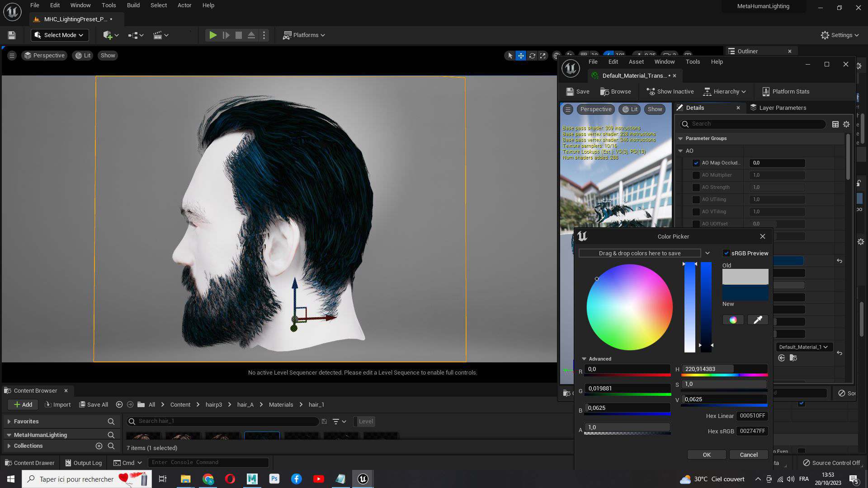Enable the AO Multiplier checkbox

696,175
